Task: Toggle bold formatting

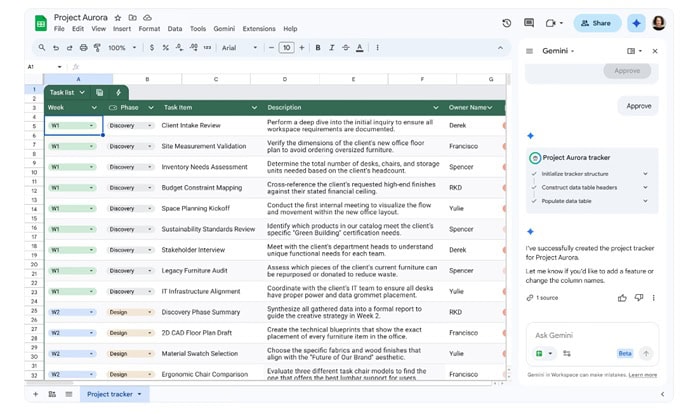Action: [318, 48]
